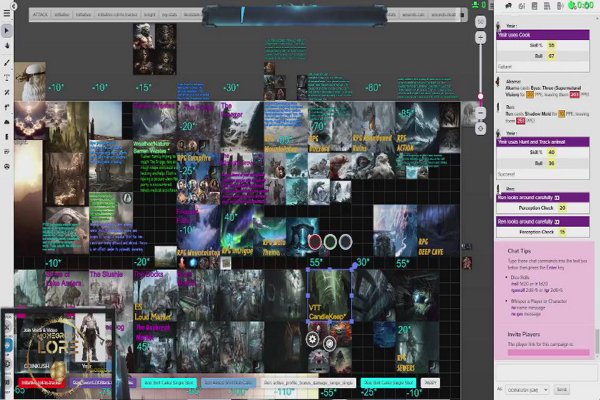Click the Send chat button
Viewport: 600px width, 400px height.
pyautogui.click(x=562, y=390)
